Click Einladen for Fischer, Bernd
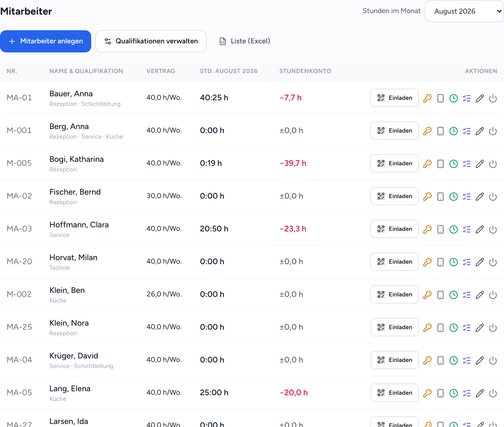 click(394, 196)
